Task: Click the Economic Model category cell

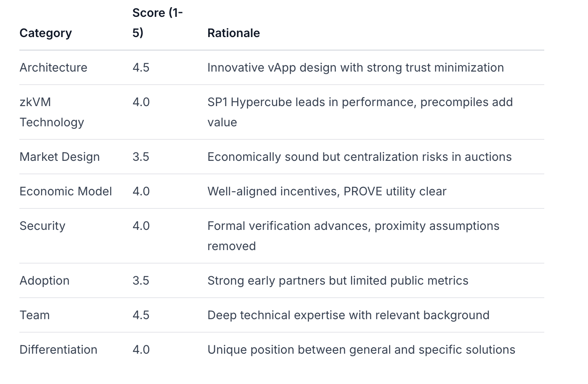Action: (x=66, y=191)
